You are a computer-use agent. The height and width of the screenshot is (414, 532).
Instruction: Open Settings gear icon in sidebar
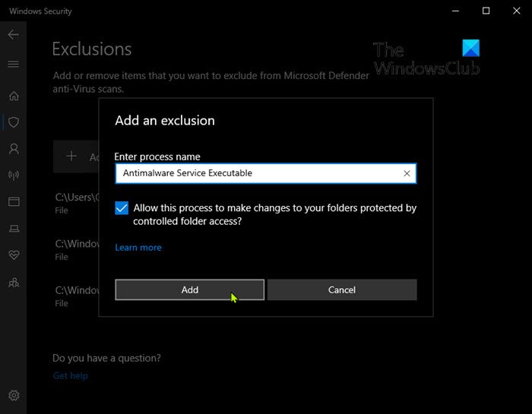pos(14,395)
